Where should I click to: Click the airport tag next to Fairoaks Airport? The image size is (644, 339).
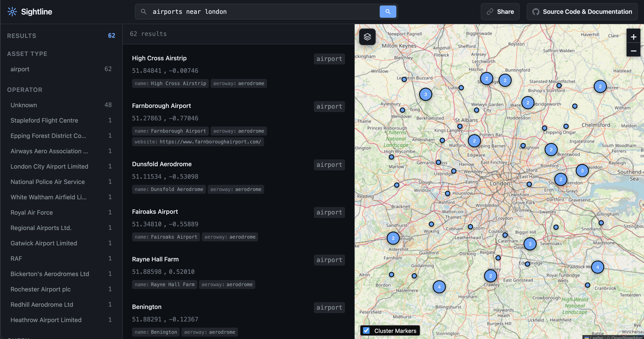click(x=329, y=212)
